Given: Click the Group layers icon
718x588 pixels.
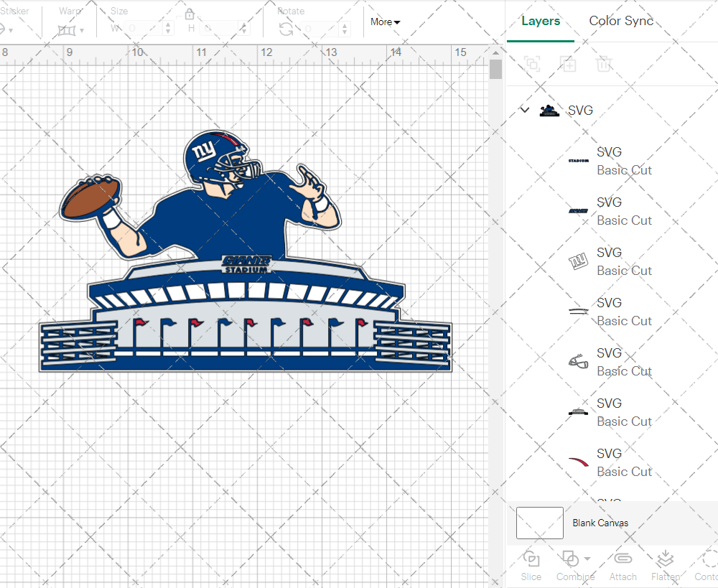Looking at the screenshot, I should [532, 64].
